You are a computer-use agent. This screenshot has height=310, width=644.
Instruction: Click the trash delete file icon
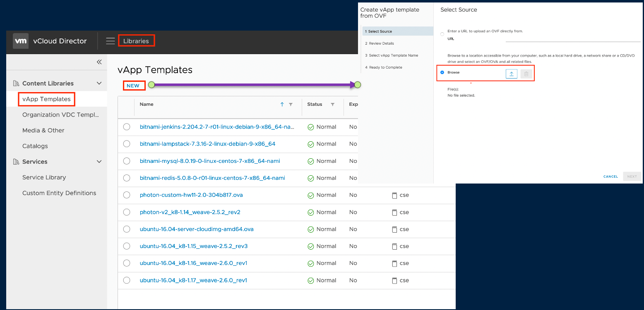[526, 74]
